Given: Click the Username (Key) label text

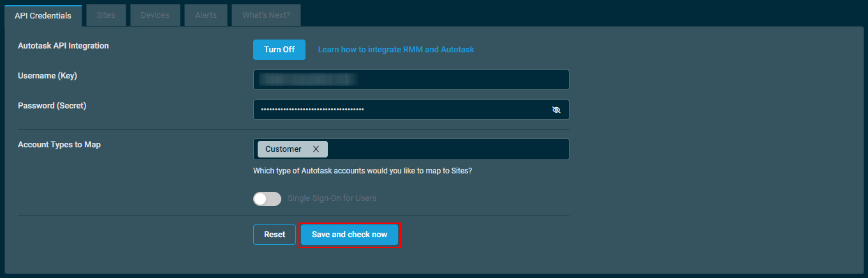Looking at the screenshot, I should [47, 76].
